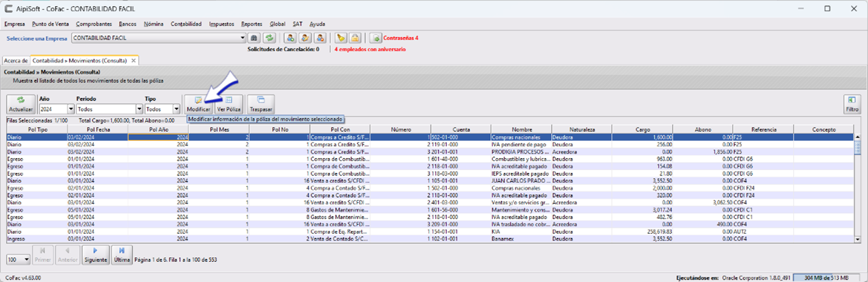Switch to the Acerca de tab
The width and height of the screenshot is (868, 282).
15,60
